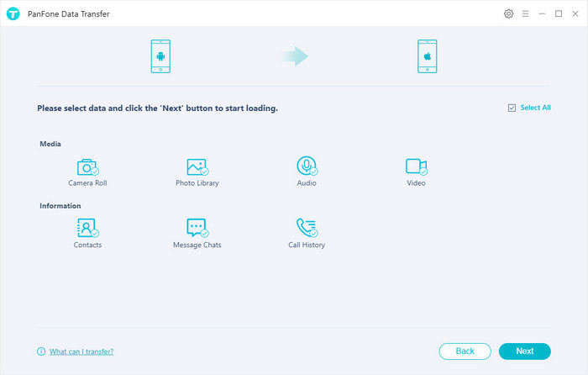Click the 'Video' label
The image size is (588, 375).
[x=417, y=183]
